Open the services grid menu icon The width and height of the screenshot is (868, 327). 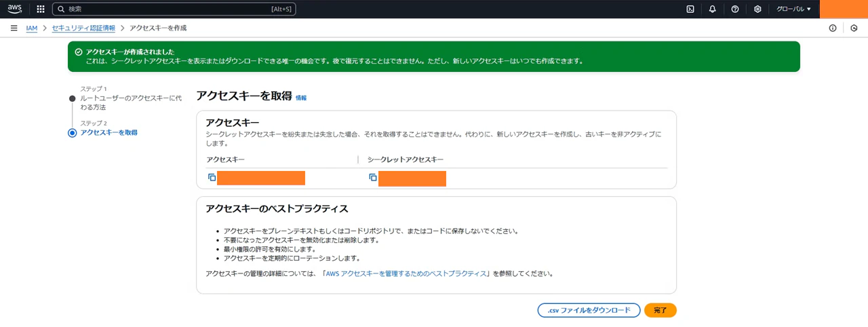click(x=41, y=9)
